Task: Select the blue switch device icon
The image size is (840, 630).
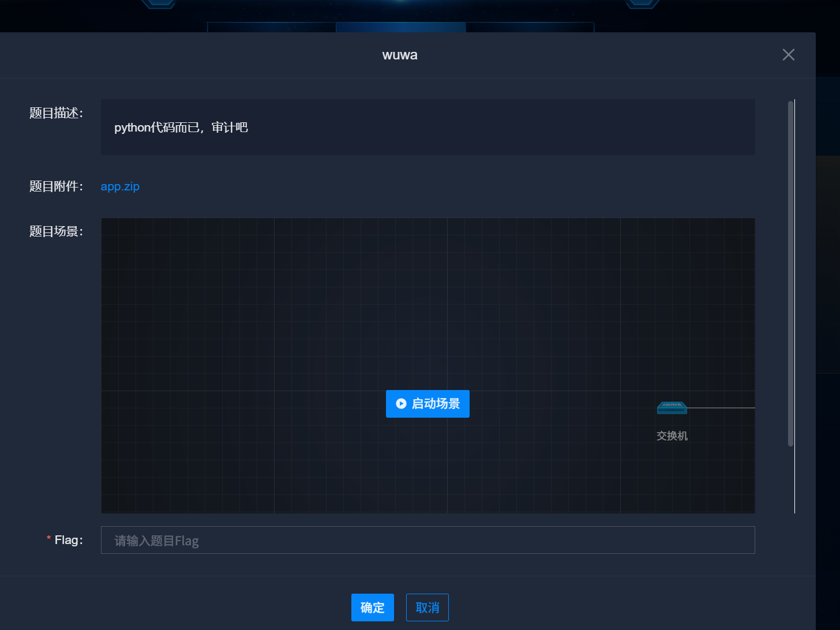Action: [672, 408]
